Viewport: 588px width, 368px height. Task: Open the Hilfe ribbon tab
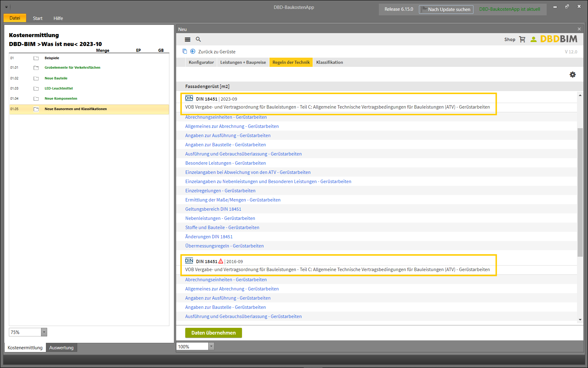pyautogui.click(x=58, y=18)
